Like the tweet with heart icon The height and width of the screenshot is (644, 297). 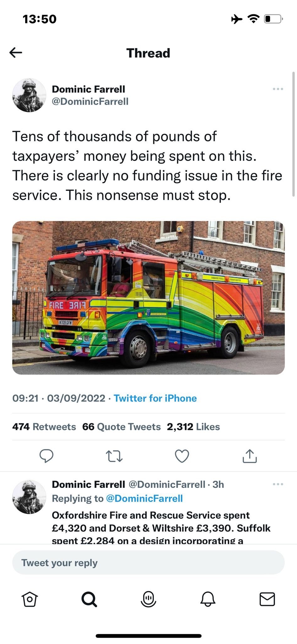(x=182, y=456)
